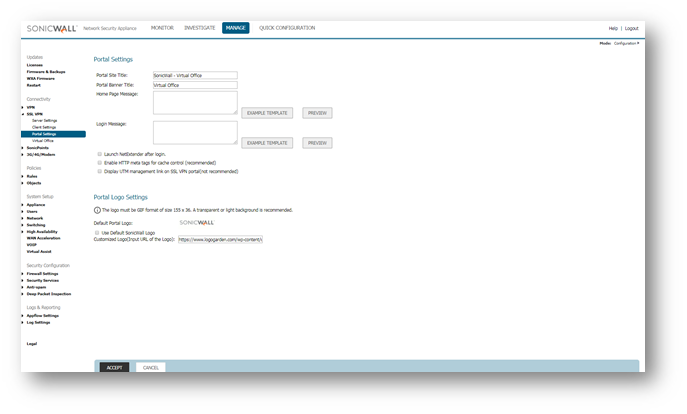Switch to the MONITOR tab
The height and width of the screenshot is (414, 687).
(x=161, y=28)
